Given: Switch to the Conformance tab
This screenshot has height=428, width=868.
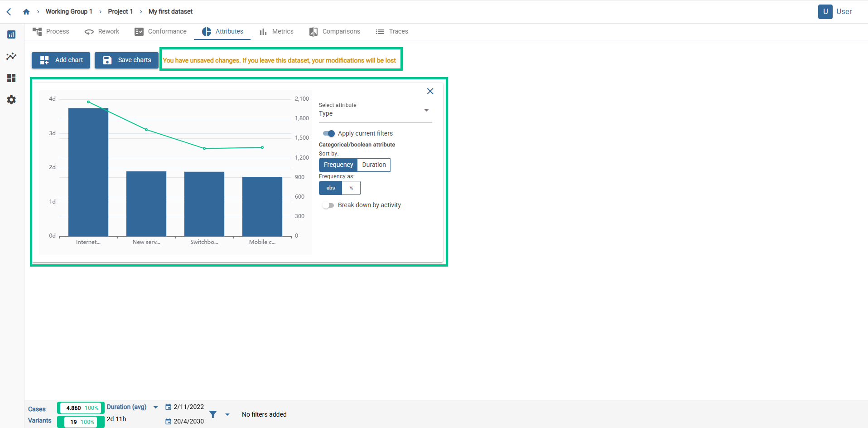Looking at the screenshot, I should 161,31.
